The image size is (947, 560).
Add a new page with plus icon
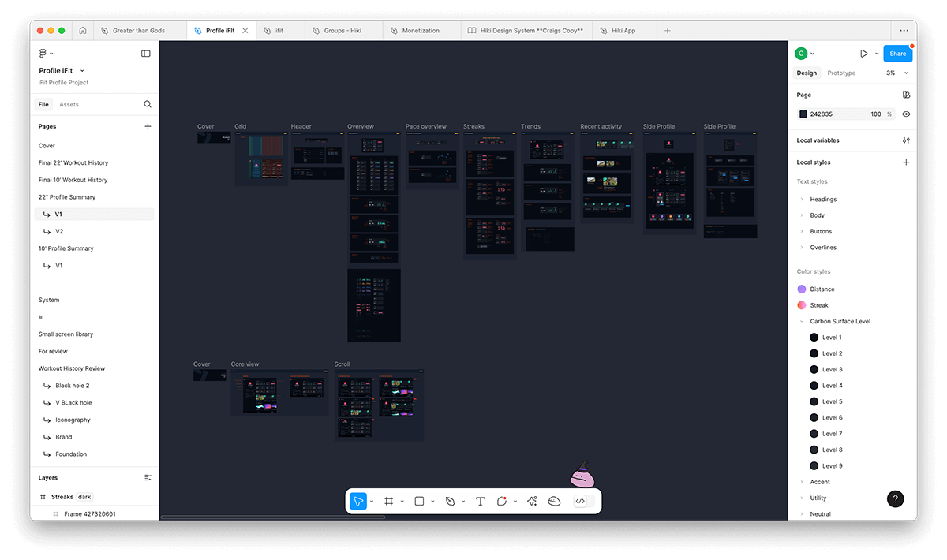pos(148,126)
